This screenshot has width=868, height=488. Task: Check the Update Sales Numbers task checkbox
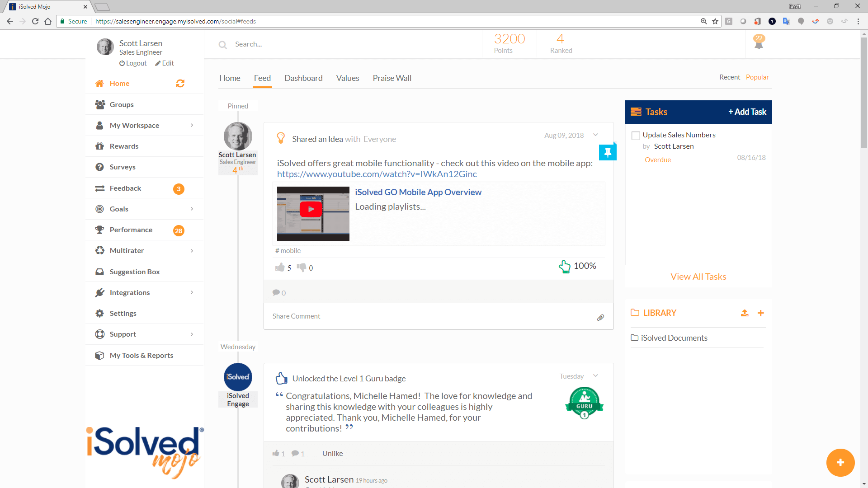636,136
